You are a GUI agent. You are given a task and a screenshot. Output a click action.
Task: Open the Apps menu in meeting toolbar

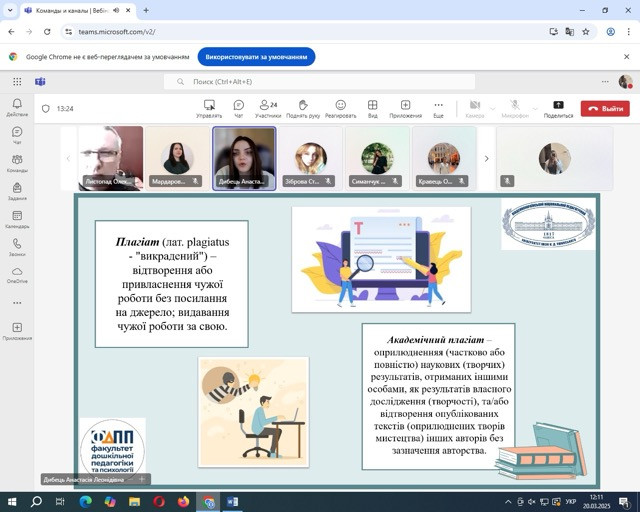tap(405, 108)
